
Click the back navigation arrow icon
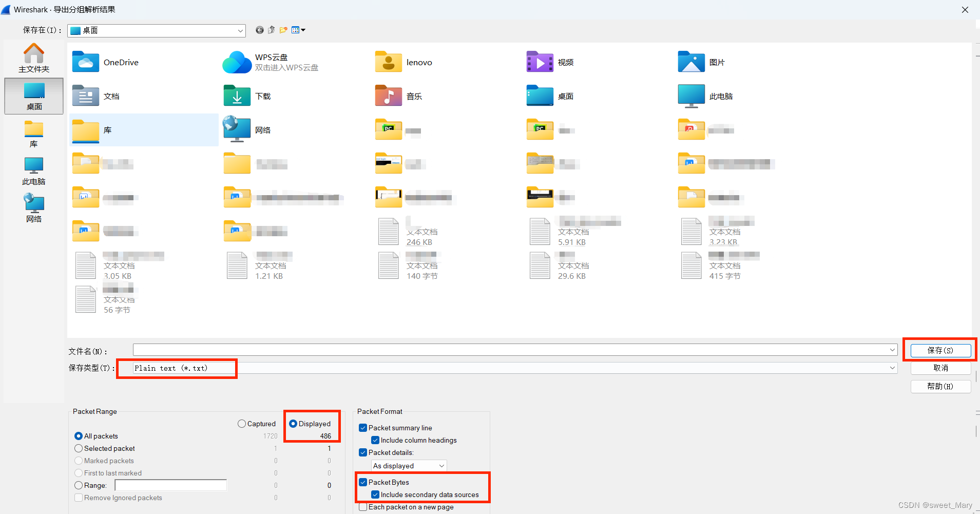259,30
